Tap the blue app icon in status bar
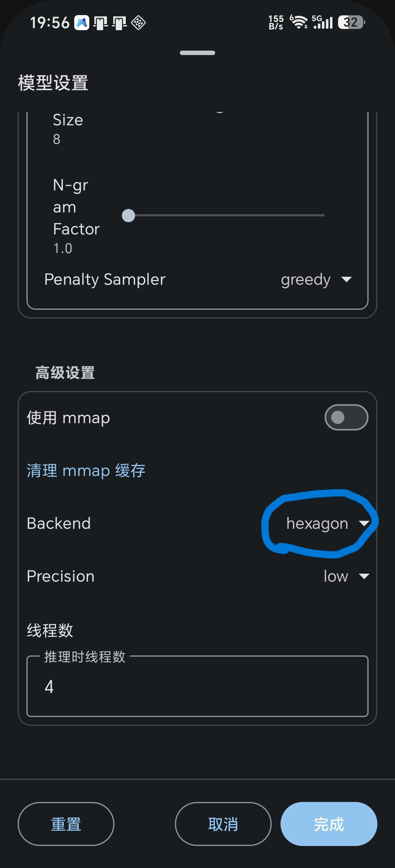395x868 pixels. click(x=81, y=23)
